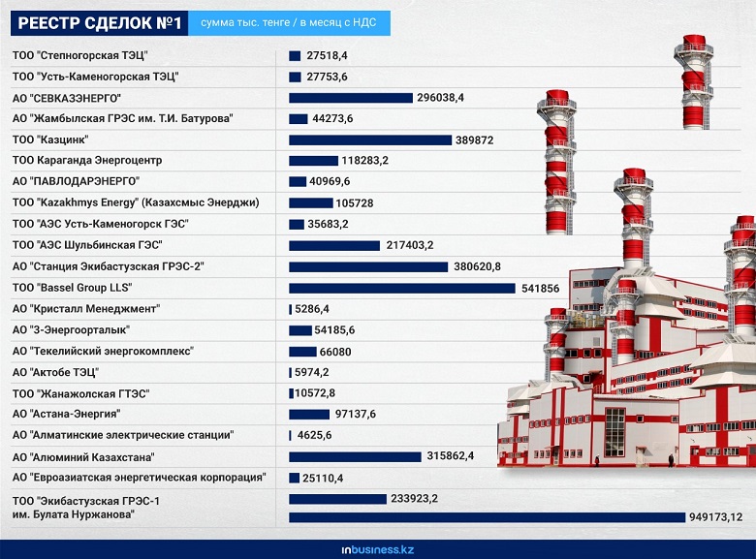Viewport: 756px width, 559px height.
Task: Click the Евроазиатская энергетическая корпорация label
Action: pyautogui.click(x=139, y=478)
